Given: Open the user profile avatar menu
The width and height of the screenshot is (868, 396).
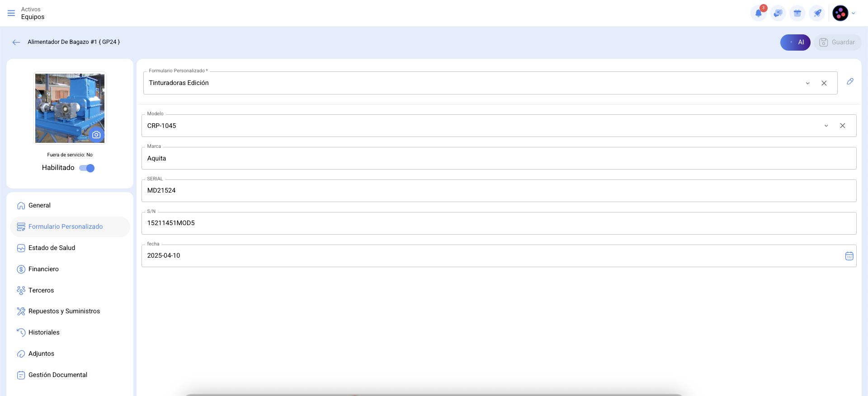Looking at the screenshot, I should coord(840,13).
